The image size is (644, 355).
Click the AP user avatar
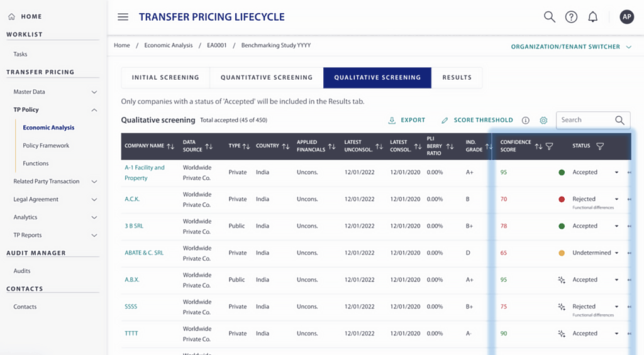pos(626,17)
